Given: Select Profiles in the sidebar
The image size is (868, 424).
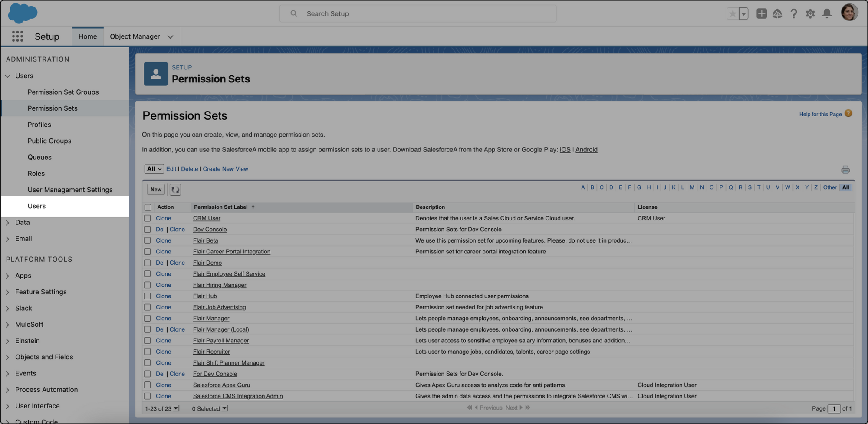Looking at the screenshot, I should tap(39, 125).
